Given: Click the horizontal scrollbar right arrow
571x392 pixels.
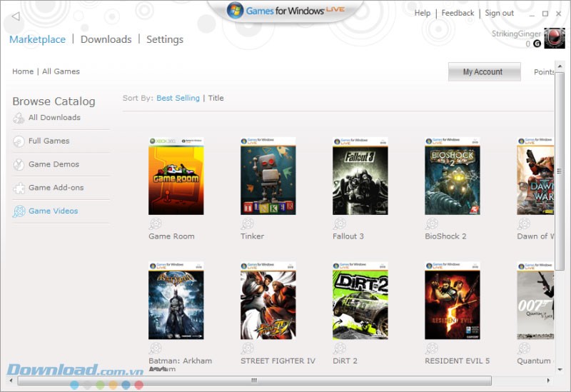Looking at the screenshot, I should click(548, 381).
